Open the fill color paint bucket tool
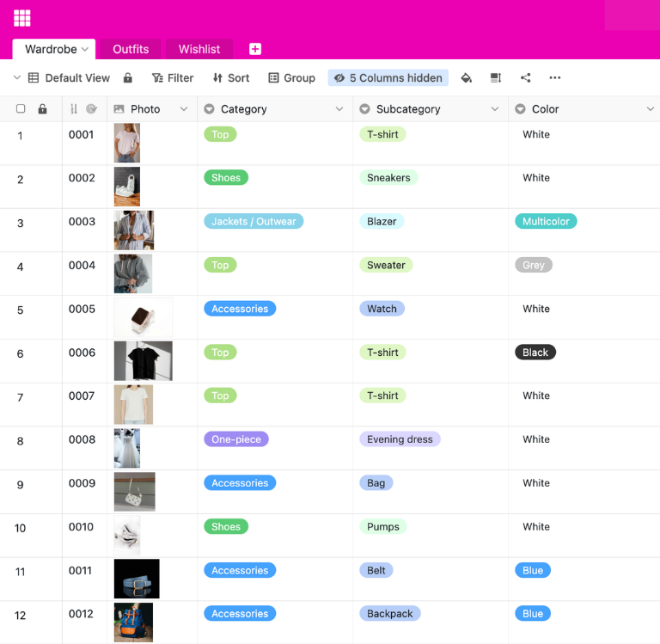 click(x=467, y=78)
